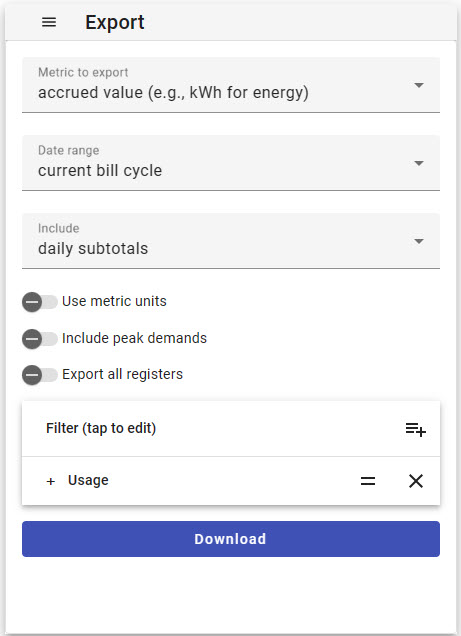Click the Metric to export dropdown arrow
Viewport: 461px width, 636px height.
tap(419, 85)
